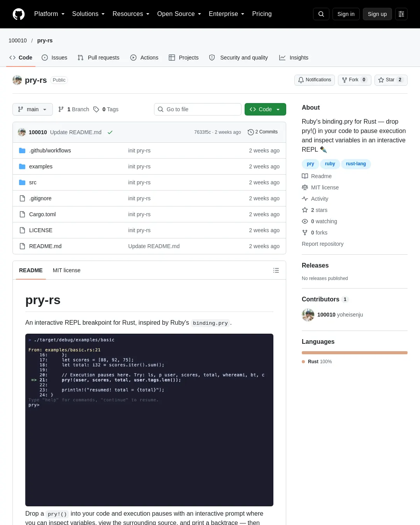Image resolution: width=420 pixels, height=525 pixels.
Task: Focus the Go to file search field
Action: pos(198,109)
